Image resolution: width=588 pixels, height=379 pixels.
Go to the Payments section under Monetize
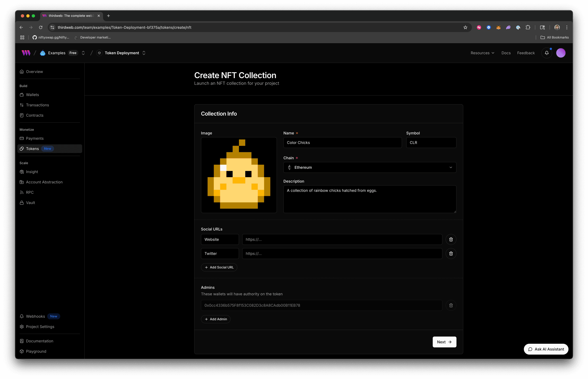[35, 138]
